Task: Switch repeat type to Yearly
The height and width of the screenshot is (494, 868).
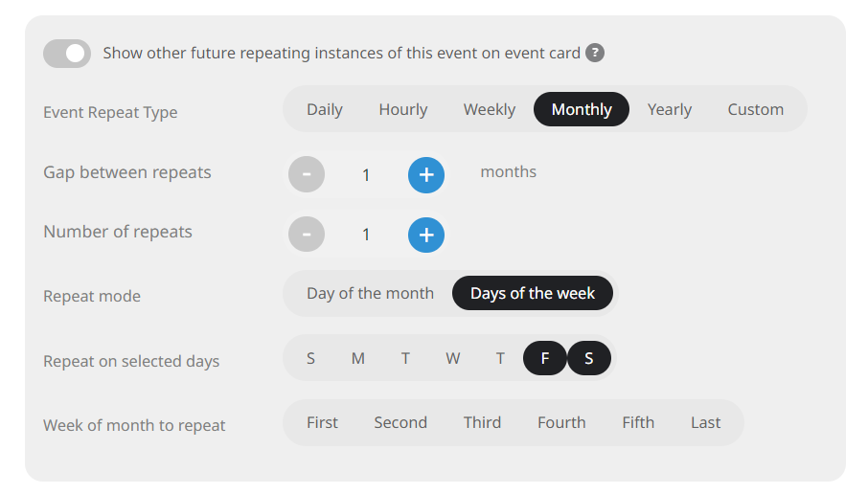Action: (x=670, y=109)
